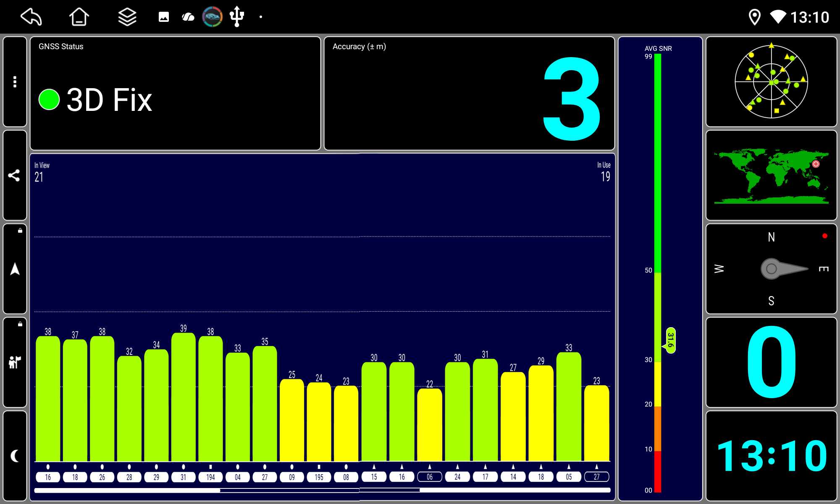Open the GNSS Status 3D Fix panel
The height and width of the screenshot is (504, 840).
click(x=175, y=93)
